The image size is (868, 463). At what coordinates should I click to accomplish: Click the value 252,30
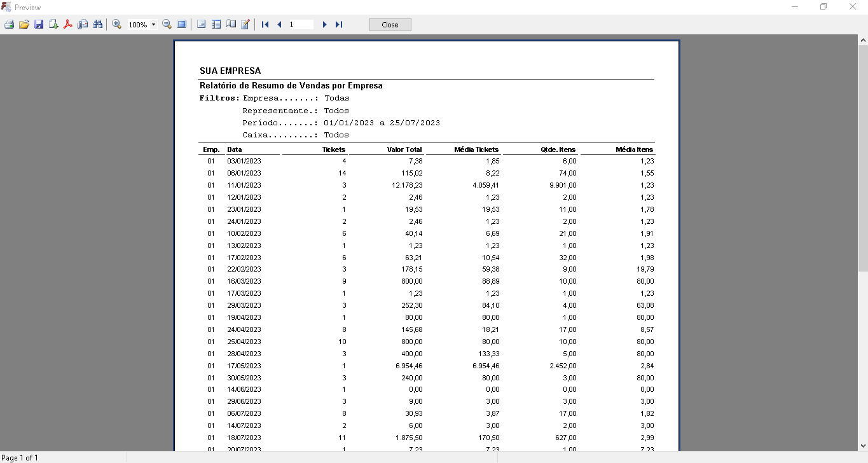pyautogui.click(x=412, y=306)
